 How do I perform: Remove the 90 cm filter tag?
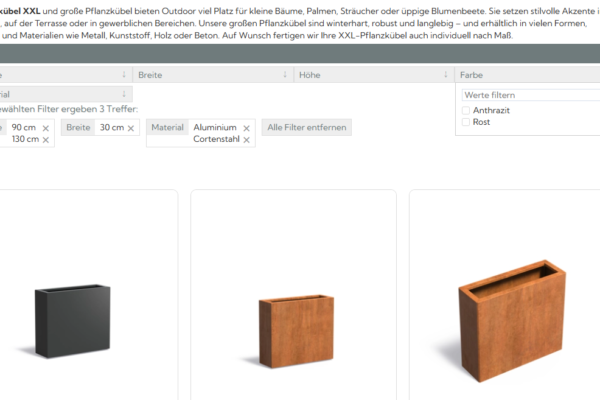(46, 128)
